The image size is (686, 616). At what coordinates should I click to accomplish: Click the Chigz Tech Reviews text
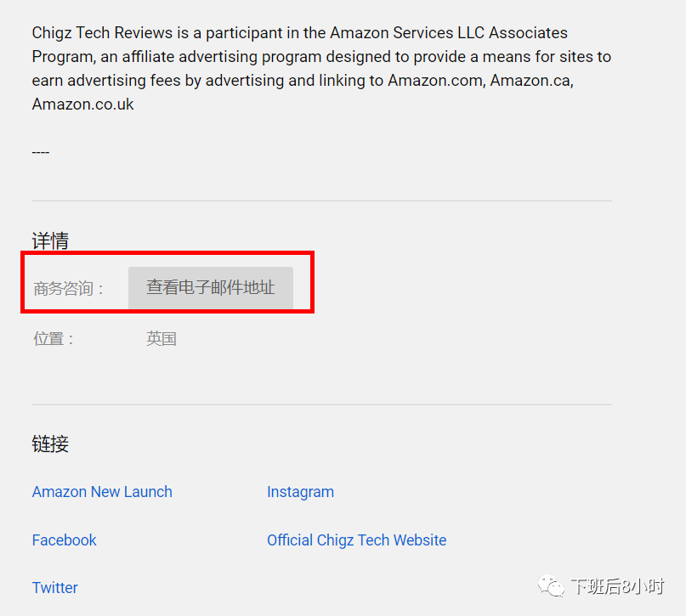102,33
